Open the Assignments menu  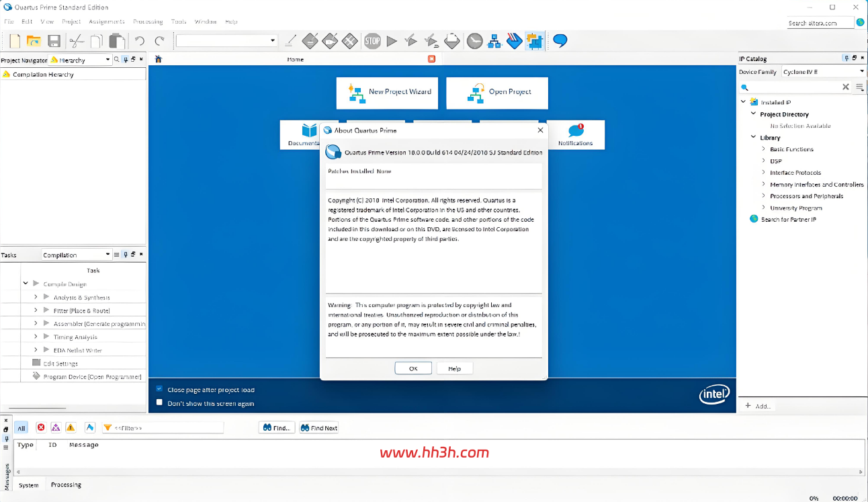[107, 22]
